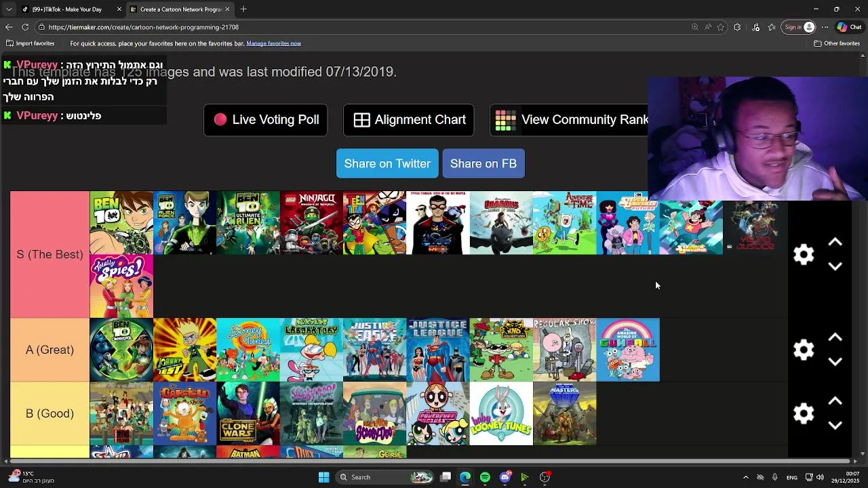The height and width of the screenshot is (488, 868).
Task: Close the Cartoon Network tiermaker tab
Action: coord(227,9)
